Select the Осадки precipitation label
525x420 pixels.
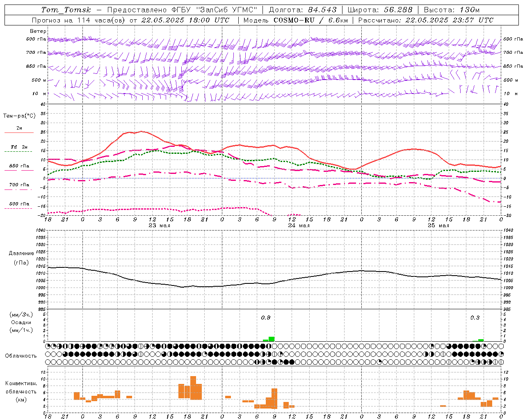pos(21,322)
